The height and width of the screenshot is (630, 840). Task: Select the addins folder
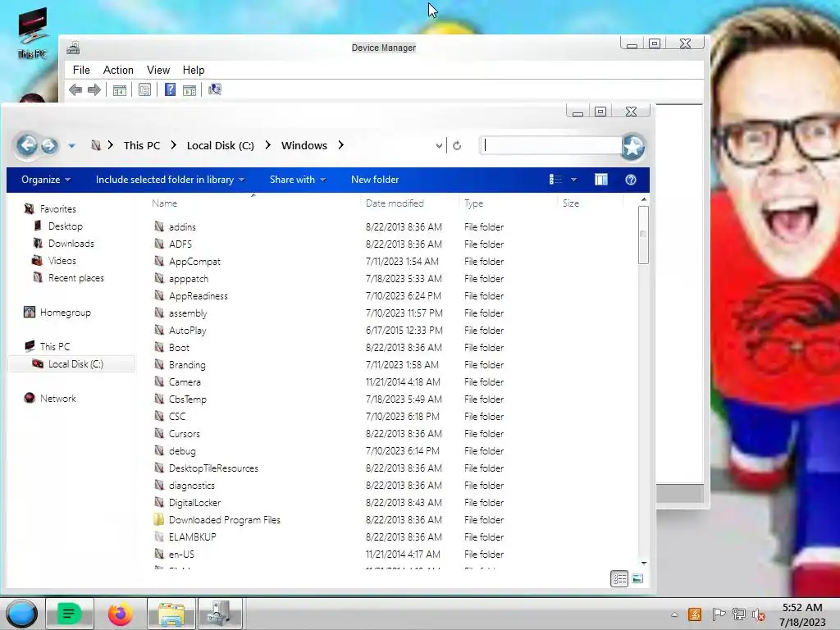pos(182,227)
